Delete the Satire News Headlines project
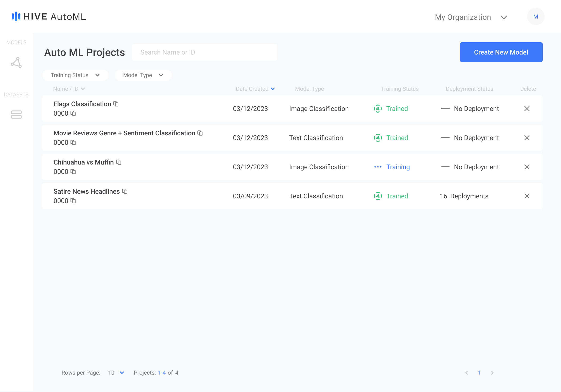This screenshot has height=392, width=561. coord(526,196)
